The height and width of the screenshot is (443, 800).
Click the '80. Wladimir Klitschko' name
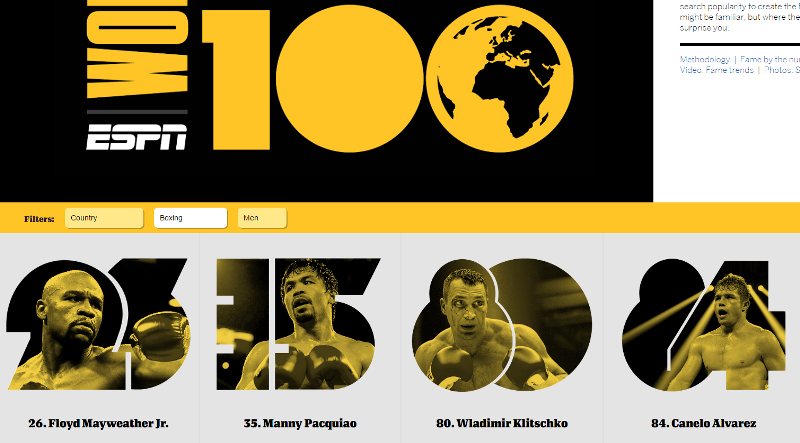502,424
